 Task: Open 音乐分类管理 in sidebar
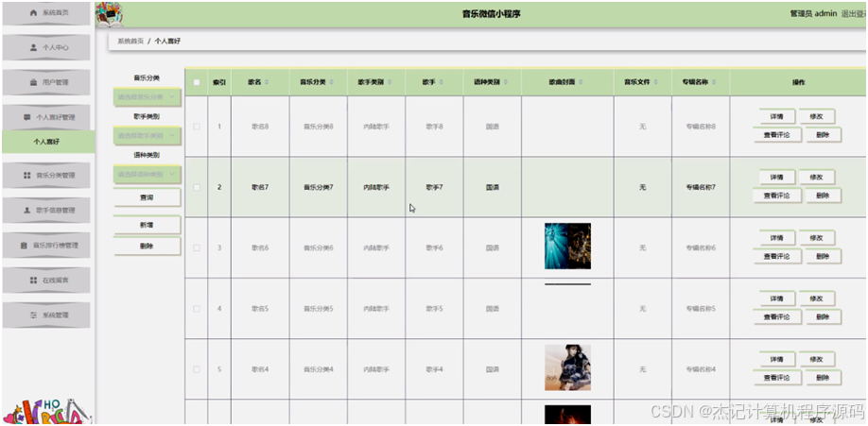coord(46,176)
